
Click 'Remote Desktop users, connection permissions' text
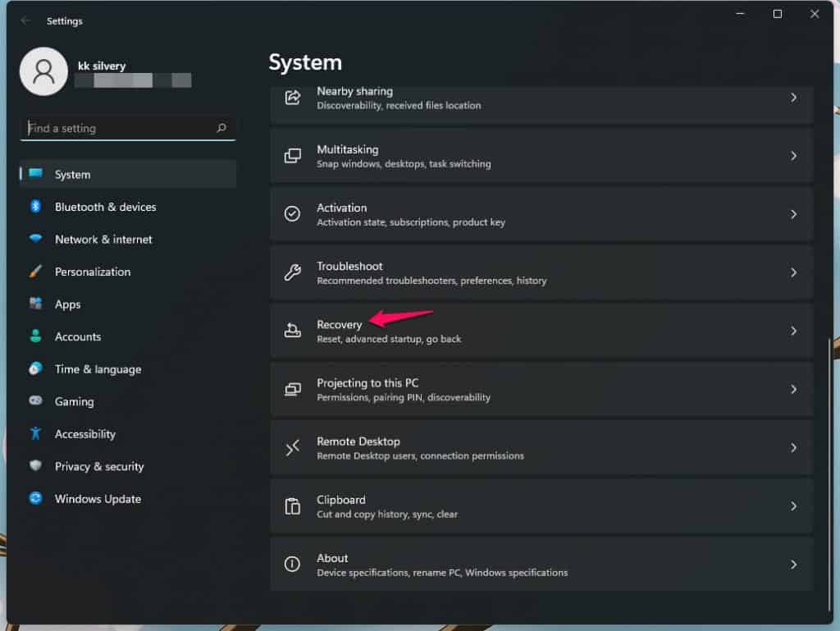[x=420, y=456]
